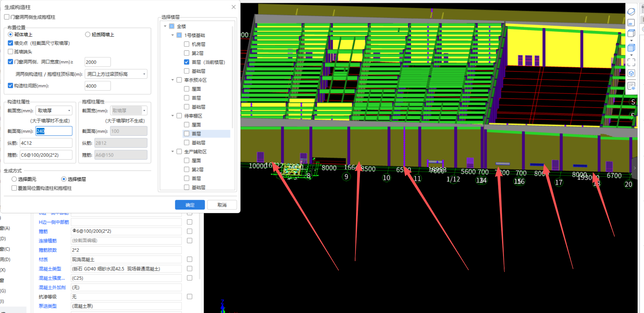The width and height of the screenshot is (644, 313).
Task: Click the dashed-square full screen icon
Action: [631, 62]
